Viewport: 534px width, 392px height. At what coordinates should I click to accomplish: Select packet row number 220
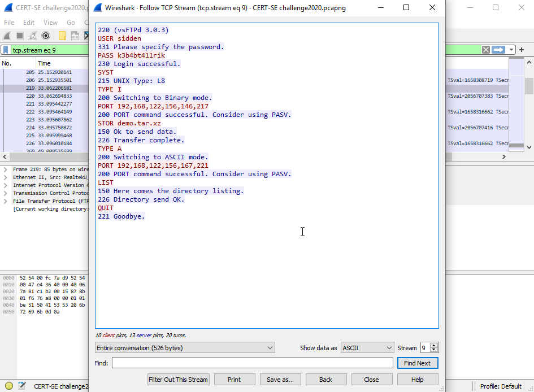click(44, 96)
